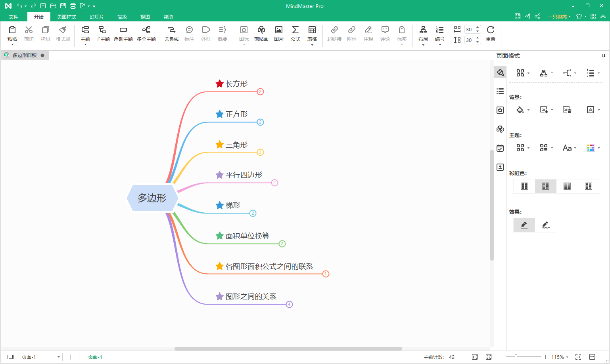Screen dimensions: 610x364
Task: Select the central 多边形 topic
Action: [x=152, y=198]
